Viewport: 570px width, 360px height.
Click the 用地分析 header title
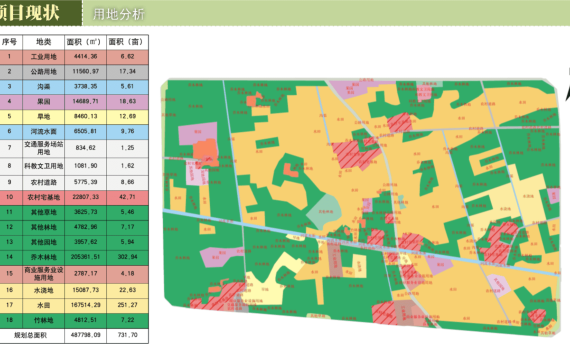pyautogui.click(x=119, y=14)
